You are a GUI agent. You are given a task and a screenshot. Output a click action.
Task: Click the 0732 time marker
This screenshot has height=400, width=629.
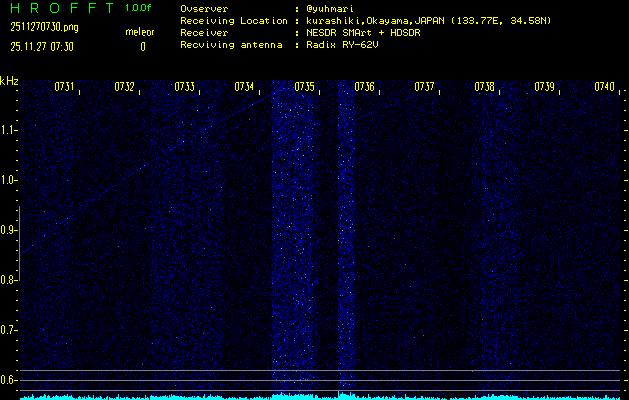[x=124, y=87]
